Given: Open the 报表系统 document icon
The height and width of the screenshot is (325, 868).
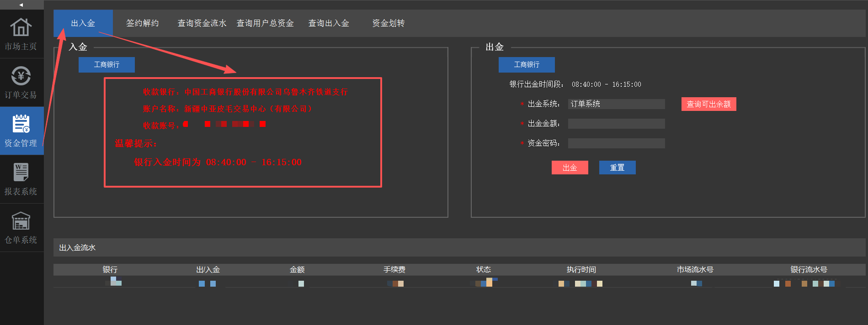Looking at the screenshot, I should [21, 173].
